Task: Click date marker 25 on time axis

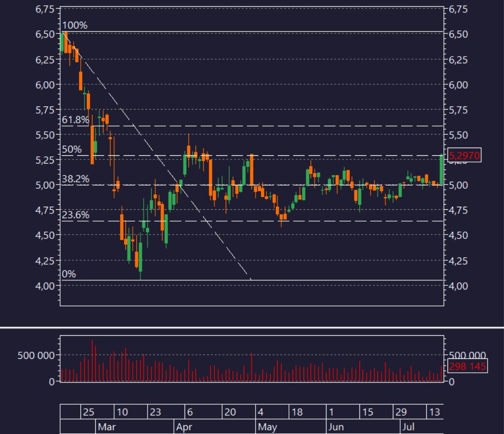Action: [x=88, y=412]
